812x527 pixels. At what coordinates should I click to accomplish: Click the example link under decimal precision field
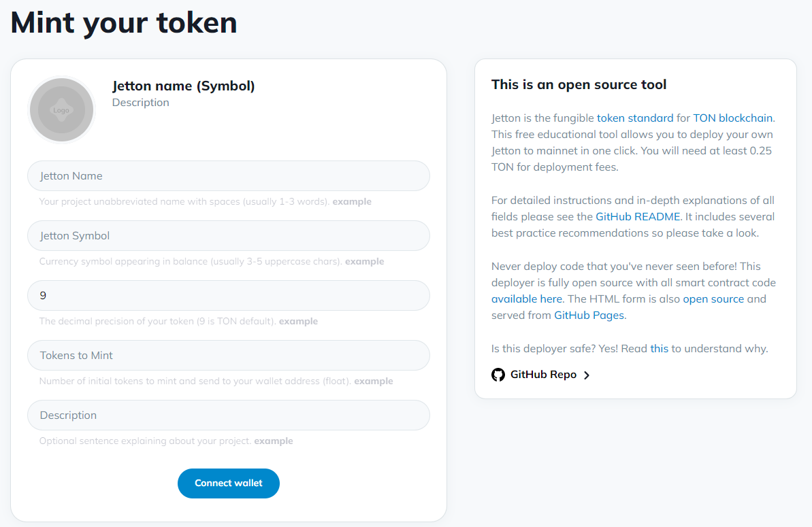tap(298, 321)
